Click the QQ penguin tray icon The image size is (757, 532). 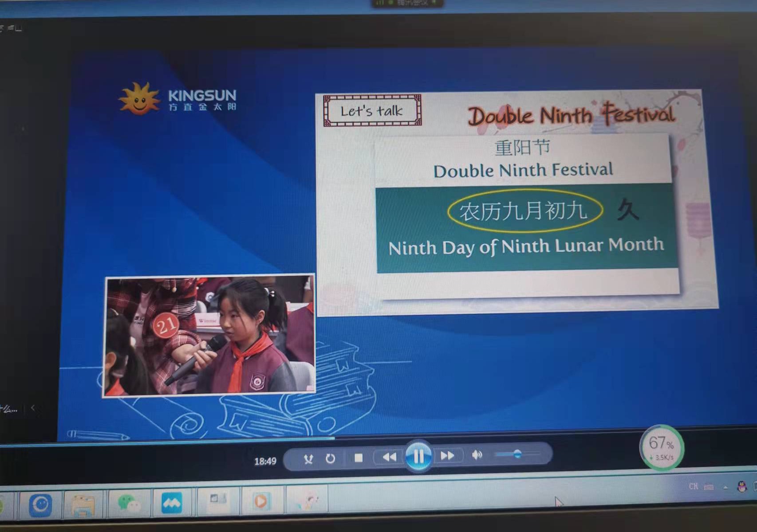(x=741, y=487)
